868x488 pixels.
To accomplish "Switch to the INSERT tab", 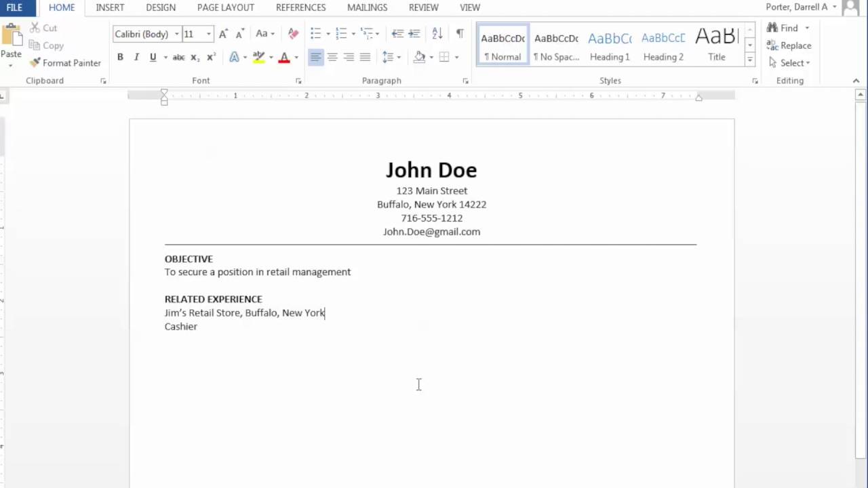I will click(x=110, y=7).
